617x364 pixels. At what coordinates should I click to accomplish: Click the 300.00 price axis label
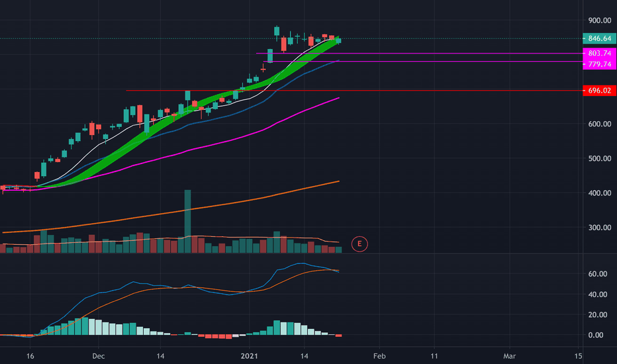(599, 228)
